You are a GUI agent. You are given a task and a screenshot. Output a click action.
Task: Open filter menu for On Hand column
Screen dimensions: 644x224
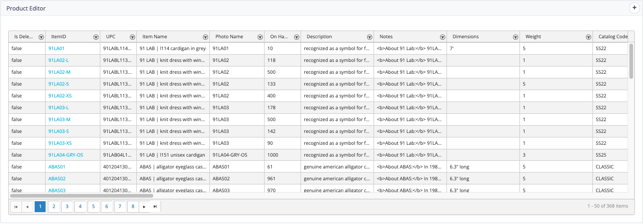click(x=296, y=37)
